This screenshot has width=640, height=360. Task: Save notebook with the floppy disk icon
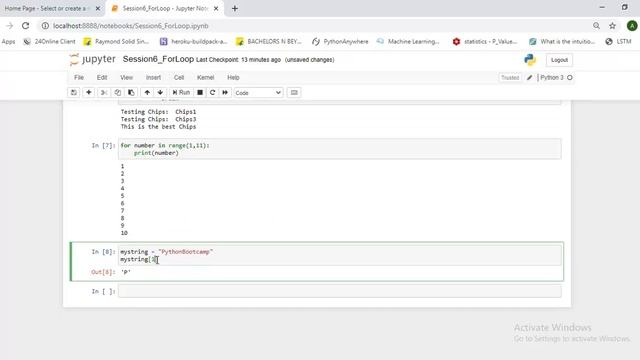click(x=74, y=93)
